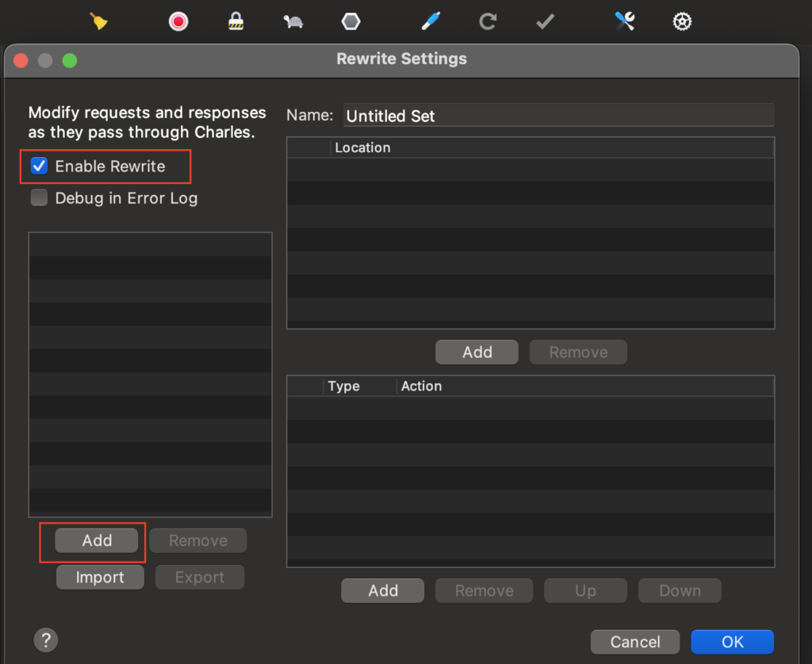Click the Import button
This screenshot has height=664, width=812.
pyautogui.click(x=100, y=578)
